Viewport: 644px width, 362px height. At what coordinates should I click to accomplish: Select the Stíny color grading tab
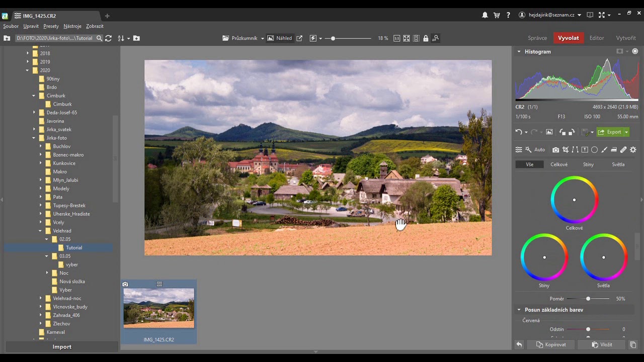[588, 164]
